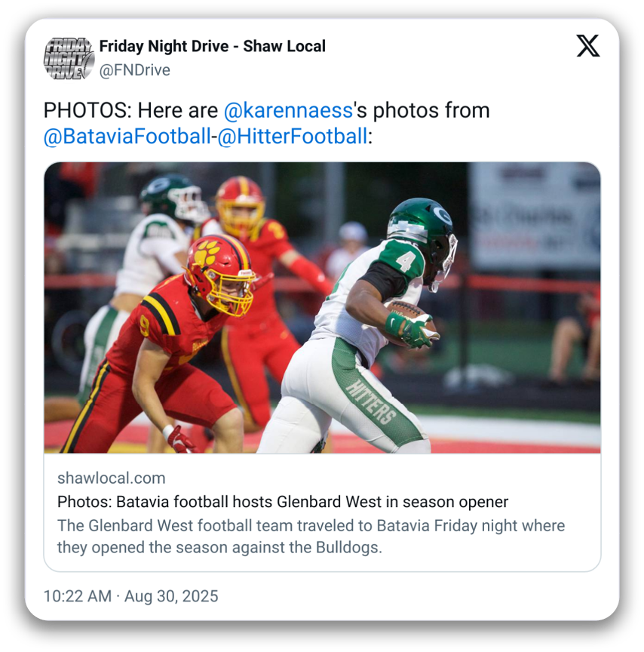The width and height of the screenshot is (644, 652).
Task: Click the shawlocal.com domain text
Action: (112, 478)
